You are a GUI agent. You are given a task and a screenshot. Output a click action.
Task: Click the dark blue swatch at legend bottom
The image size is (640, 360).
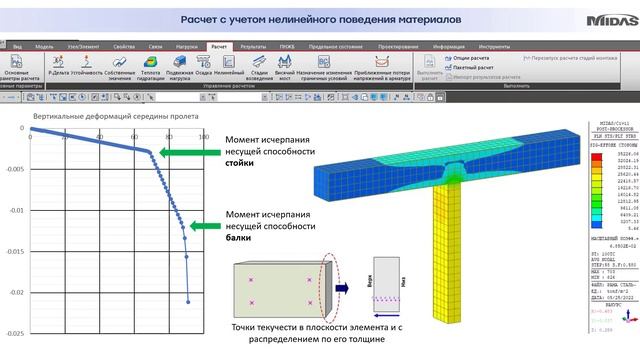[x=596, y=224]
